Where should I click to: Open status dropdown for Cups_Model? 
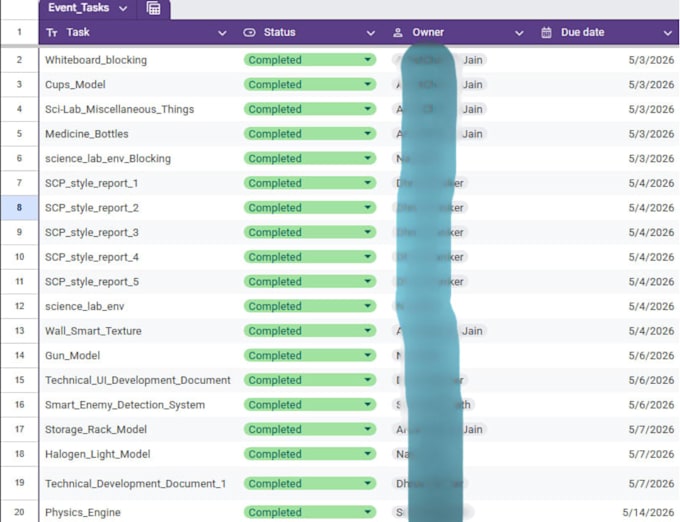(368, 84)
